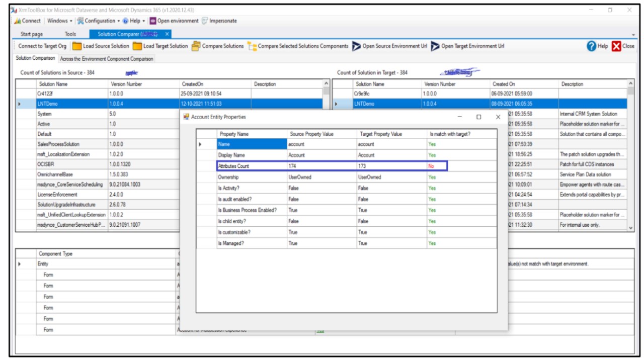This screenshot has width=644, height=362.
Task: Select the System solution row
Action: click(x=98, y=114)
